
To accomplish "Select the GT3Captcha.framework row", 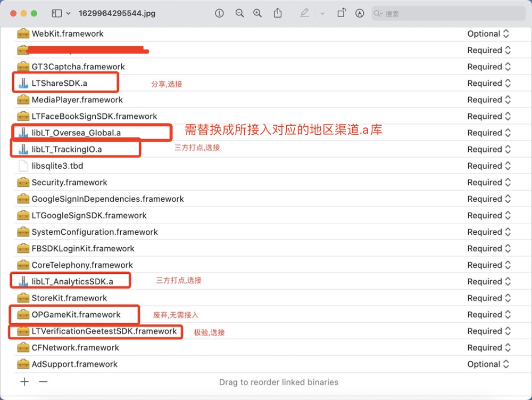I will point(78,67).
